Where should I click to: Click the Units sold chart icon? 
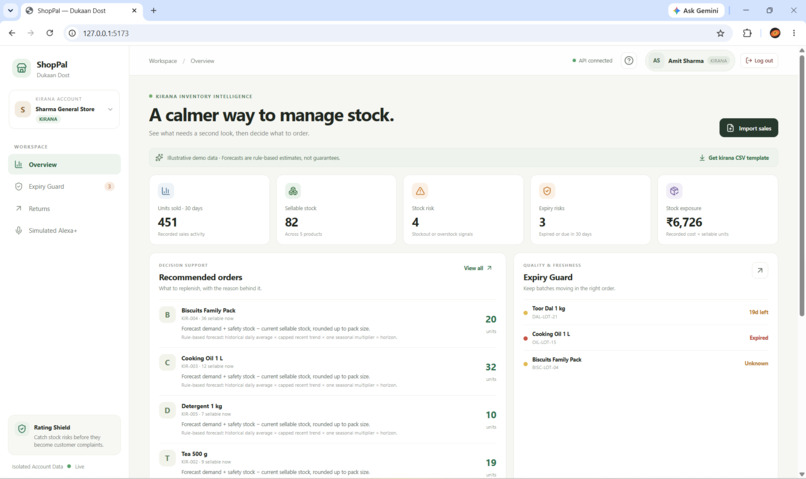coord(166,191)
